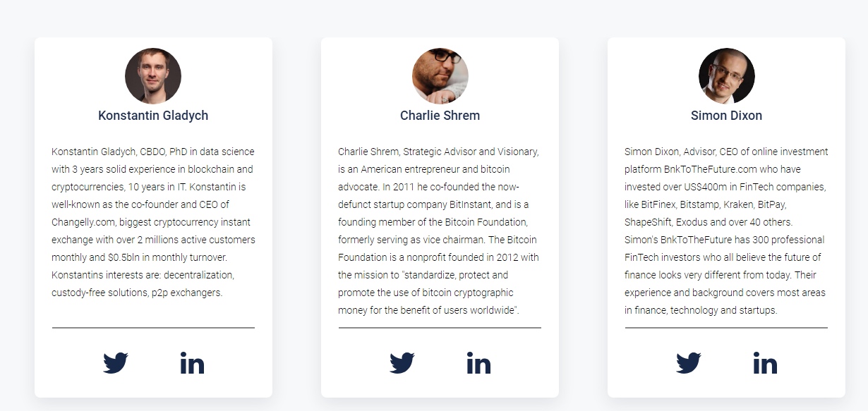Image resolution: width=868 pixels, height=411 pixels.
Task: Click the Simon Dixon name heading
Action: [726, 116]
